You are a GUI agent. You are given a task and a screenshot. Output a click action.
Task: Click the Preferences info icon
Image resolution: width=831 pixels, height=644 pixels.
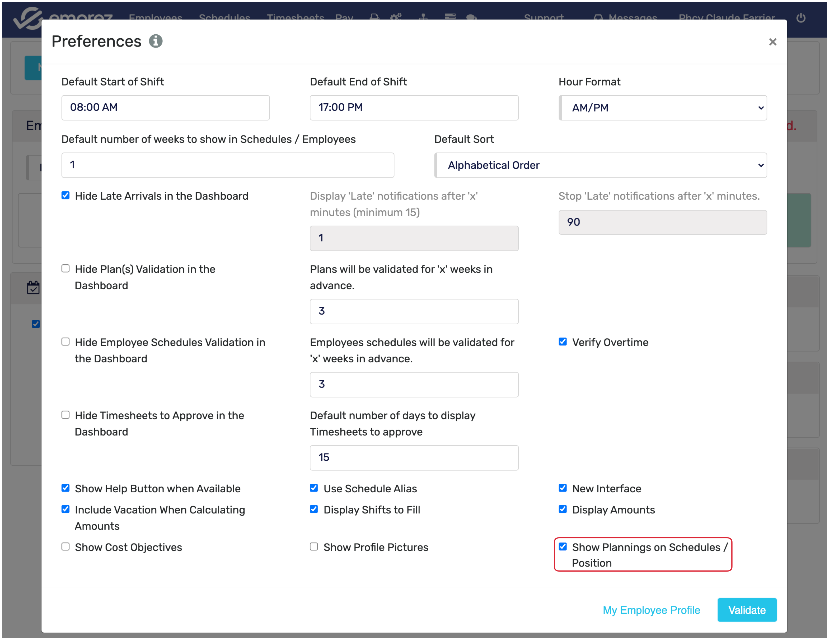pyautogui.click(x=155, y=41)
